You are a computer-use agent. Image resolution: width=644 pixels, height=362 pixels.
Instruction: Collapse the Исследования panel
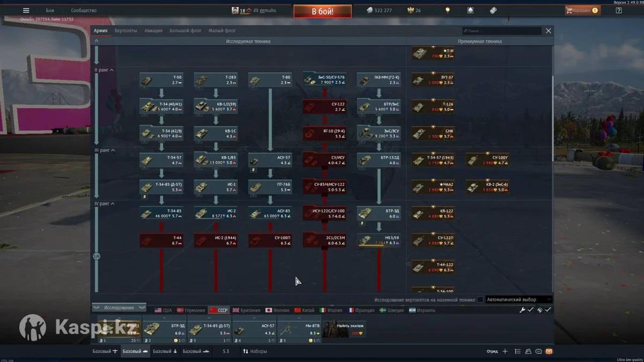(x=119, y=308)
